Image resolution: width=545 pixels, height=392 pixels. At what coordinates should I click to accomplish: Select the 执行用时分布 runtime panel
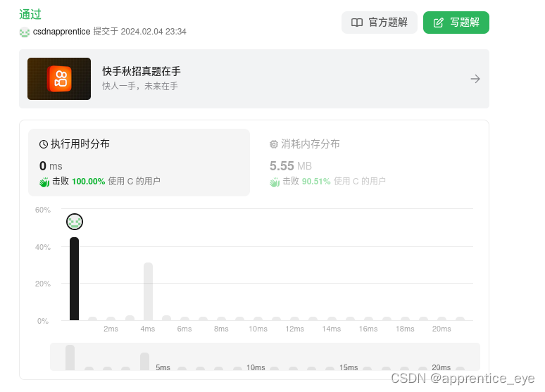point(139,163)
